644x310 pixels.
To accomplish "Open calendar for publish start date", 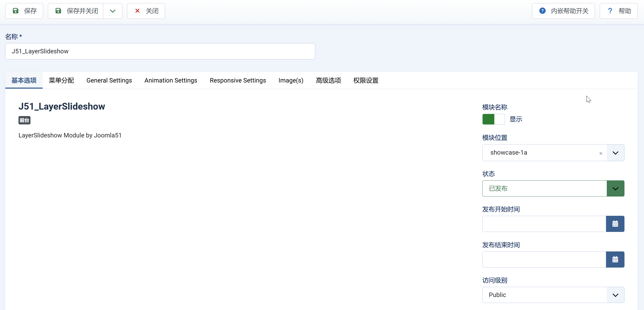I will pos(615,224).
